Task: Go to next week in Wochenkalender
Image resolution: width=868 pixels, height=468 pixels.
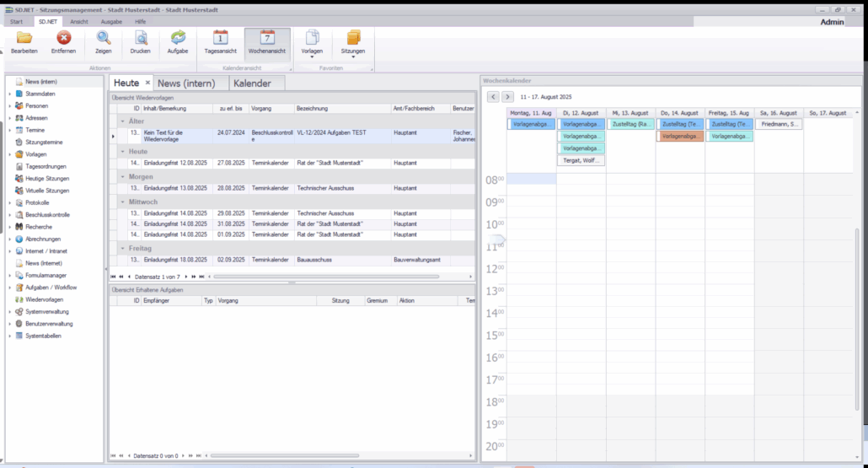Action: pos(507,97)
